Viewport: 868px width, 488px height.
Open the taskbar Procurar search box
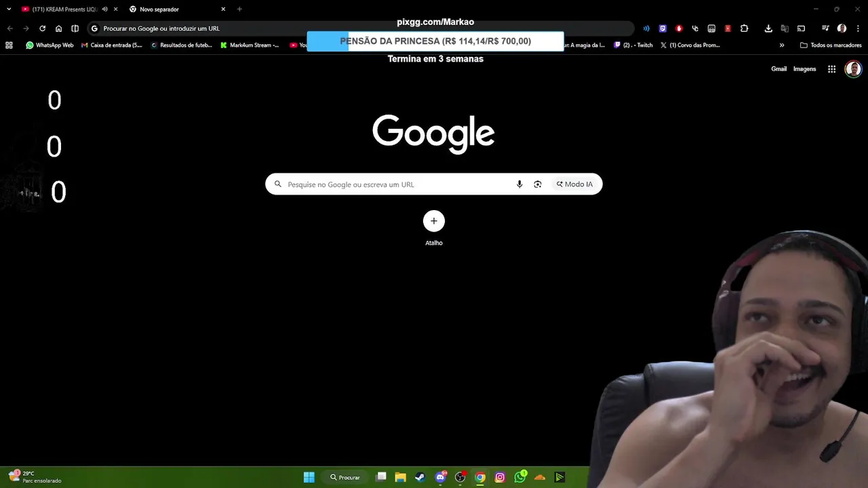click(x=345, y=477)
